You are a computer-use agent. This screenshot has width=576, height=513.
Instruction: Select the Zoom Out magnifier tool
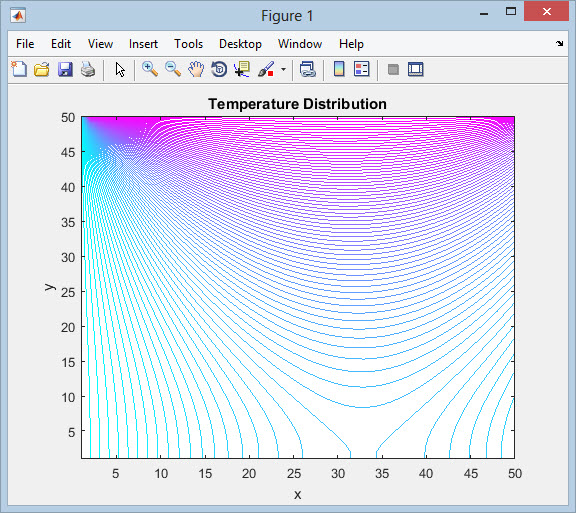173,69
